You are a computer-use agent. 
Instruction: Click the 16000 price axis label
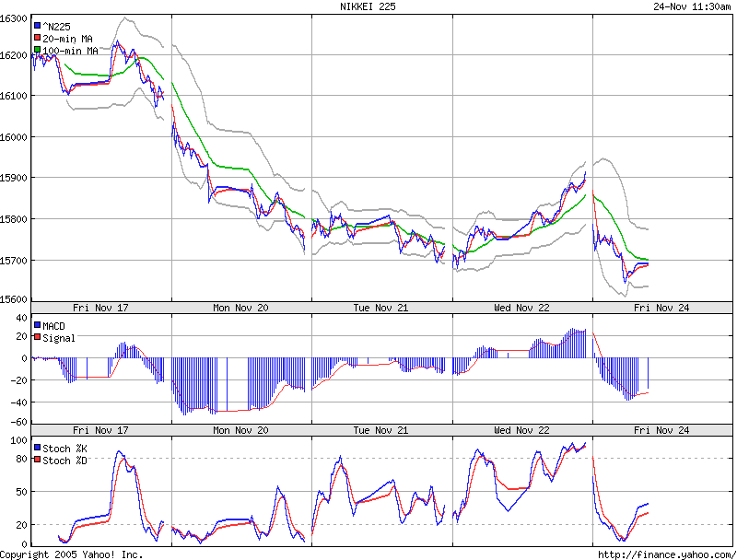14,137
